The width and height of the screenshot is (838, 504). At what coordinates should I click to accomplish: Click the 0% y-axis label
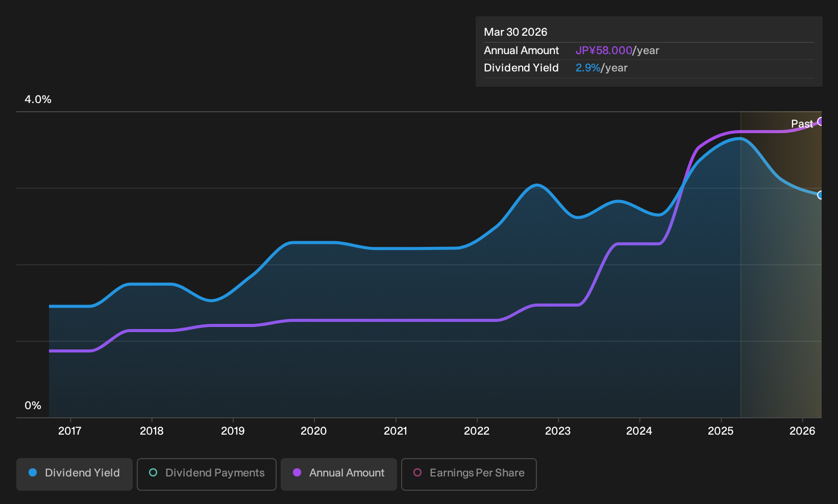click(33, 406)
